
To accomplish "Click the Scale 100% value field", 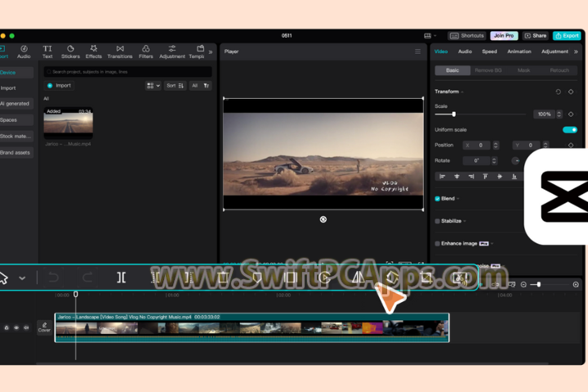I will 544,114.
